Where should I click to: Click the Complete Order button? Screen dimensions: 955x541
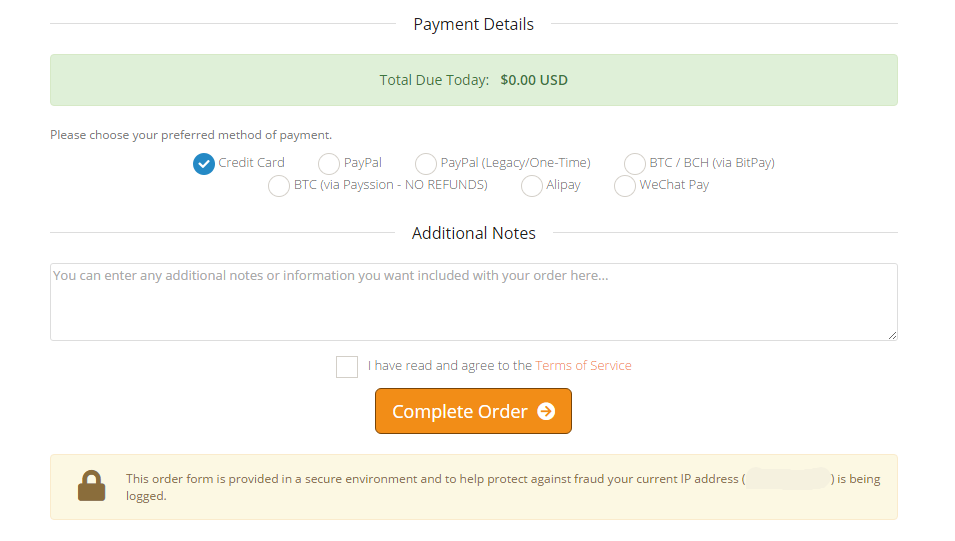(473, 411)
